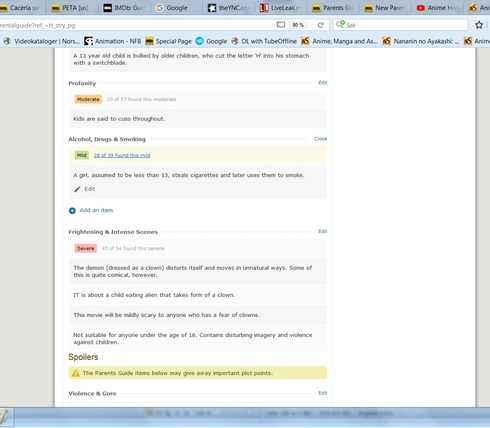
Task: Click the plus icon for Add an item
Action: pos(72,211)
